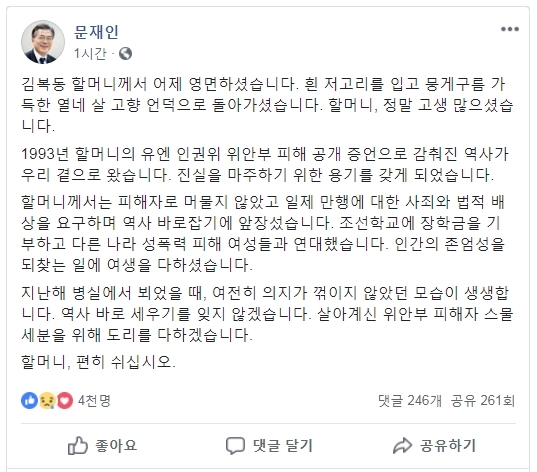Select the share arrow icon

[x=402, y=446]
